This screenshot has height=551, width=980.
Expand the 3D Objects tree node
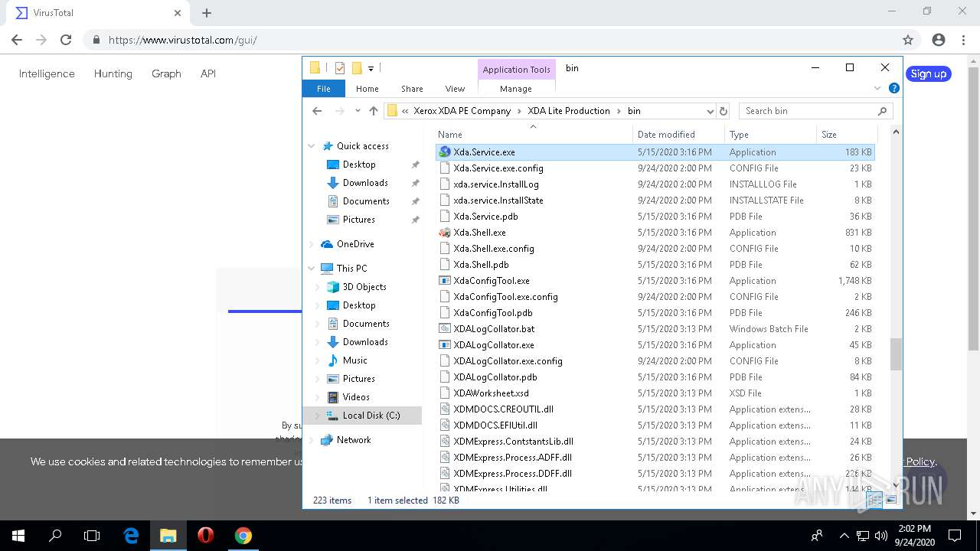(318, 287)
